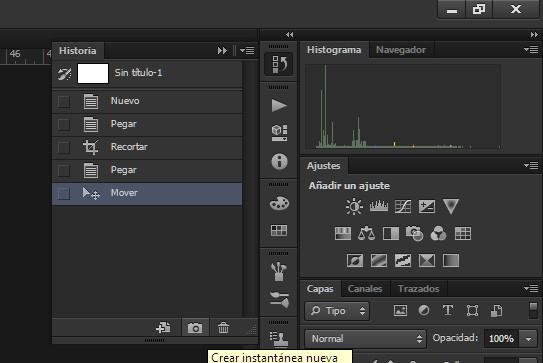The height and width of the screenshot is (363, 543).
Task: Select the Recortar history state
Action: [x=147, y=148]
